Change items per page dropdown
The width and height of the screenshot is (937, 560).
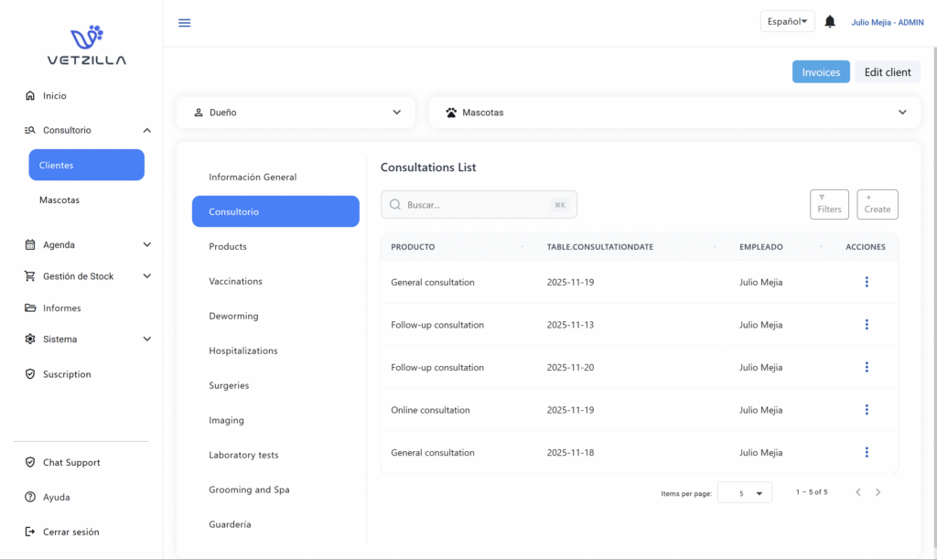coord(745,493)
